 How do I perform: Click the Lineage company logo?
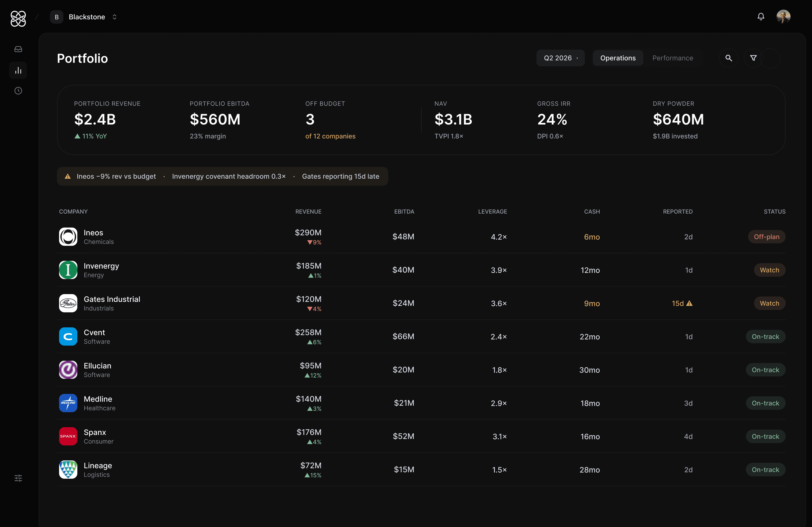pyautogui.click(x=68, y=470)
